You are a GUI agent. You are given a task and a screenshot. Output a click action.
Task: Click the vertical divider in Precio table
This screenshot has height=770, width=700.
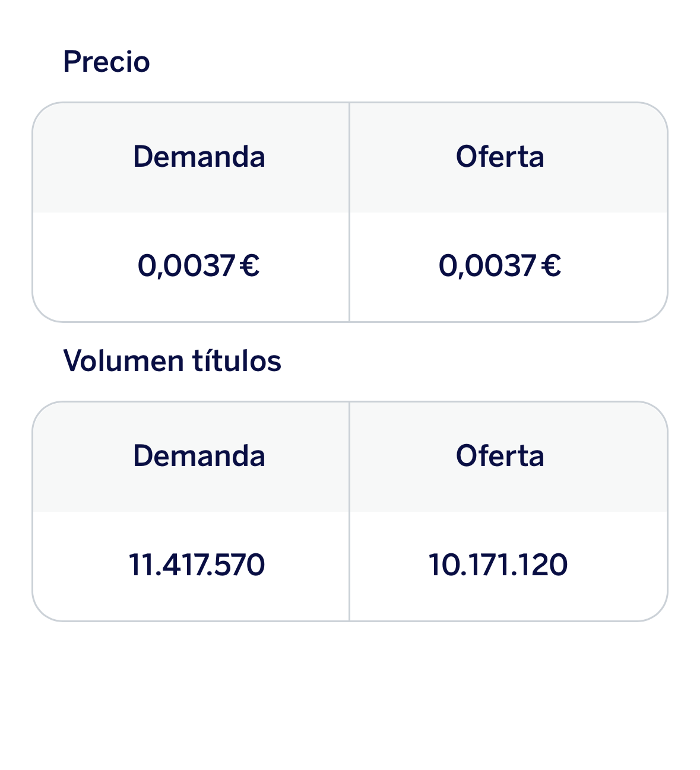click(x=349, y=212)
